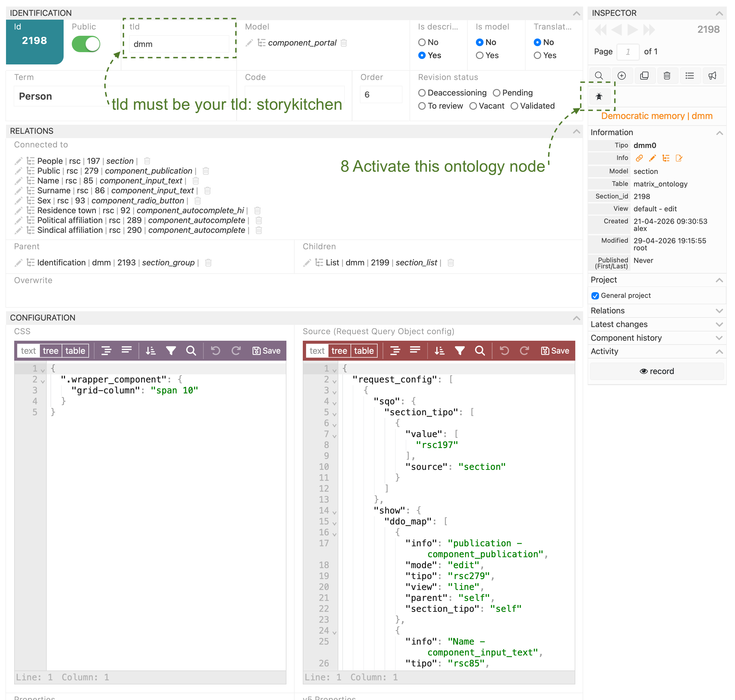The image size is (735, 700).
Task: Click the search magnifier icon in Inspector
Action: tap(599, 76)
